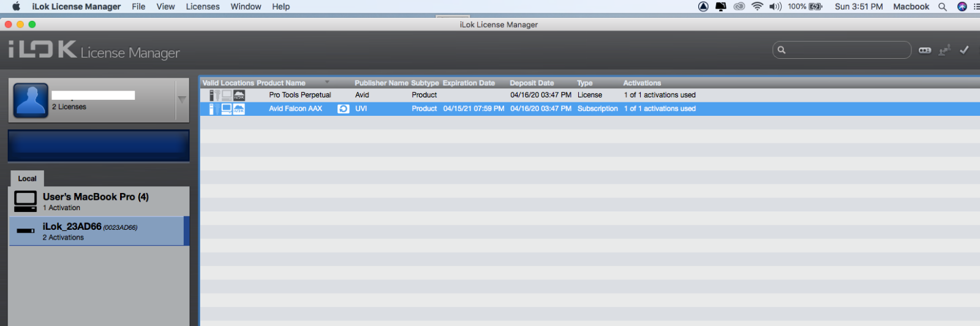Click the Creative Cloud menu bar icon
980x326 pixels.
[739, 7]
